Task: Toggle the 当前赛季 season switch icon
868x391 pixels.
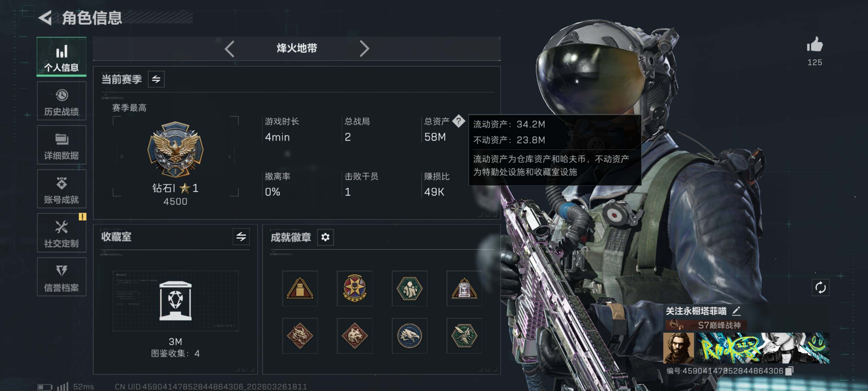Action: pyautogui.click(x=156, y=79)
